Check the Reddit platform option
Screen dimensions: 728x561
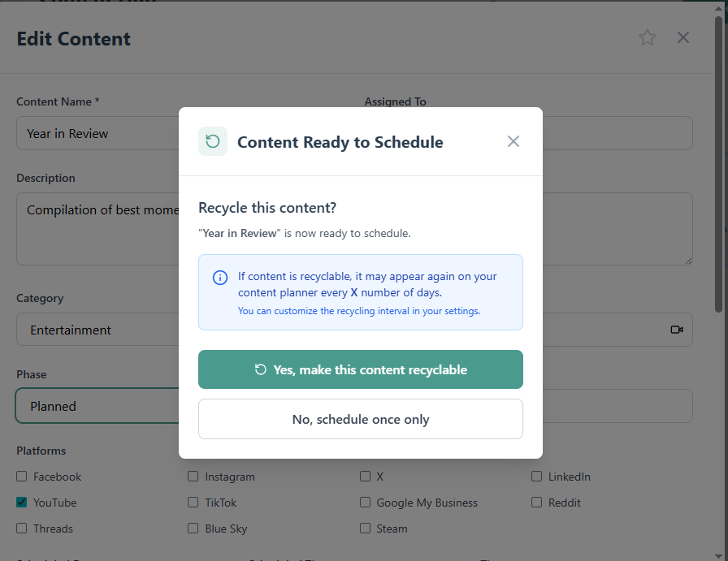[x=537, y=503]
